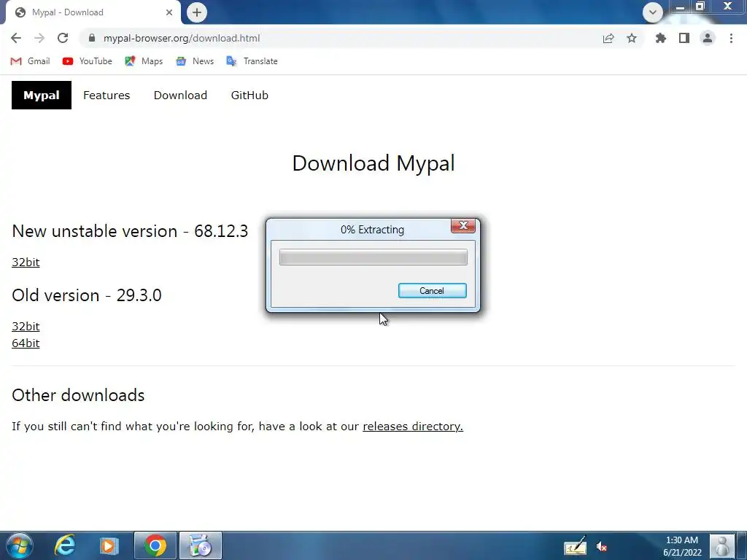Download 32bit of old version 29.3.0

click(26, 326)
